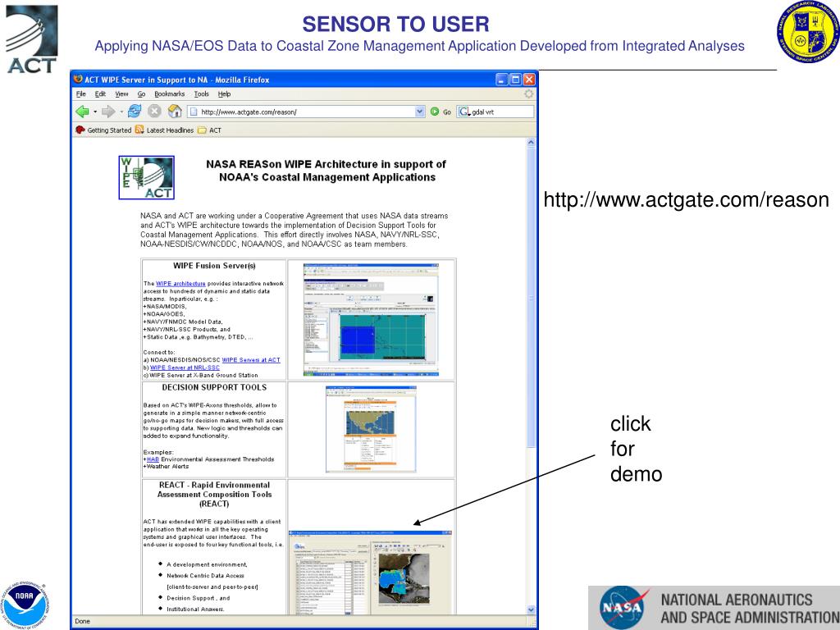Open the Go menu
The image size is (840, 630).
tap(141, 94)
